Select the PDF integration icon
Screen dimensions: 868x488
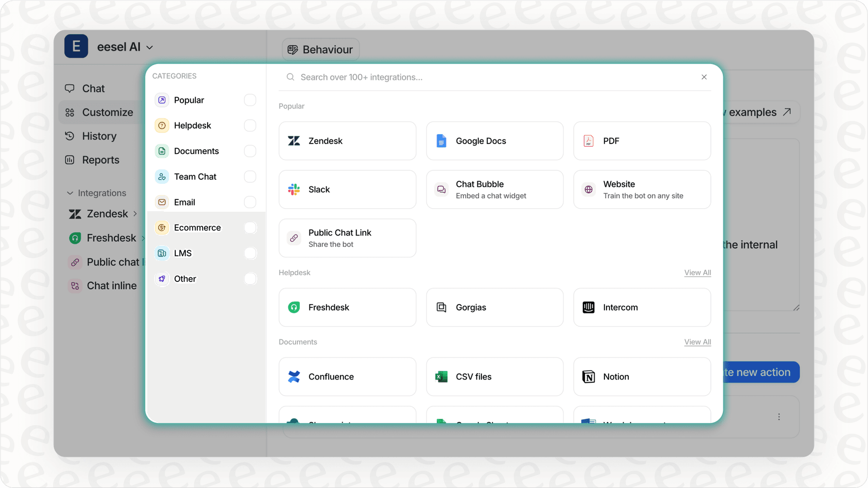[588, 140]
